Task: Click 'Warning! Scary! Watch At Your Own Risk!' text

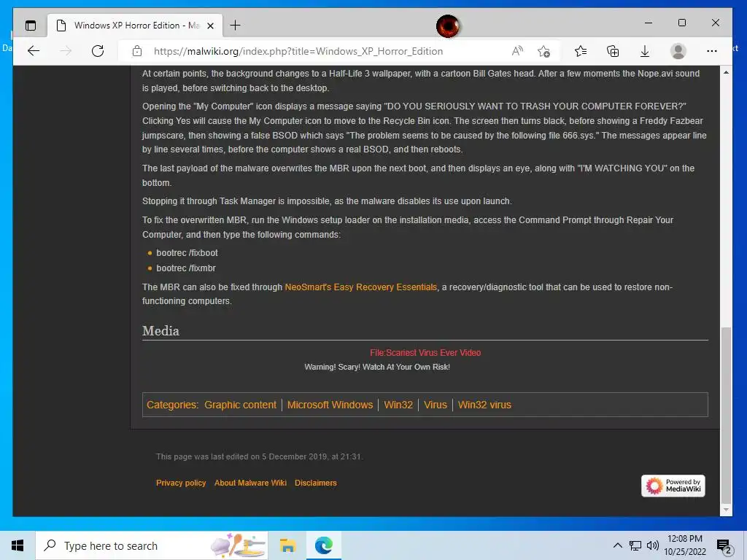Action: pyautogui.click(x=377, y=367)
